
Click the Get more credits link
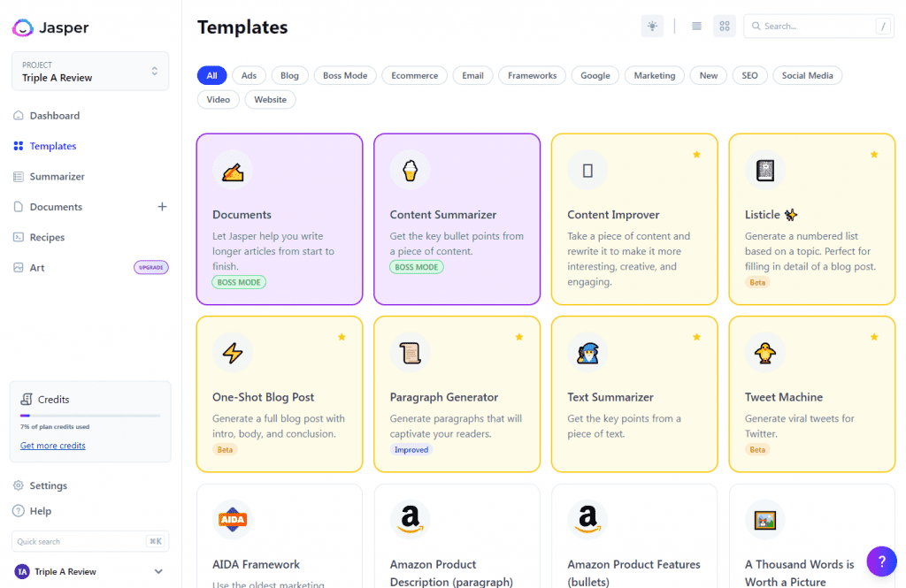[52, 446]
